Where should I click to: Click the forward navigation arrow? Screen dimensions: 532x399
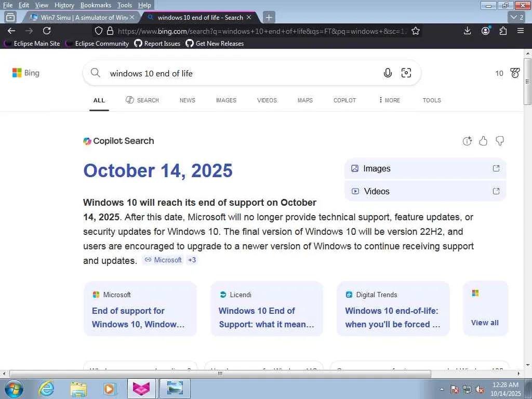pyautogui.click(x=29, y=31)
